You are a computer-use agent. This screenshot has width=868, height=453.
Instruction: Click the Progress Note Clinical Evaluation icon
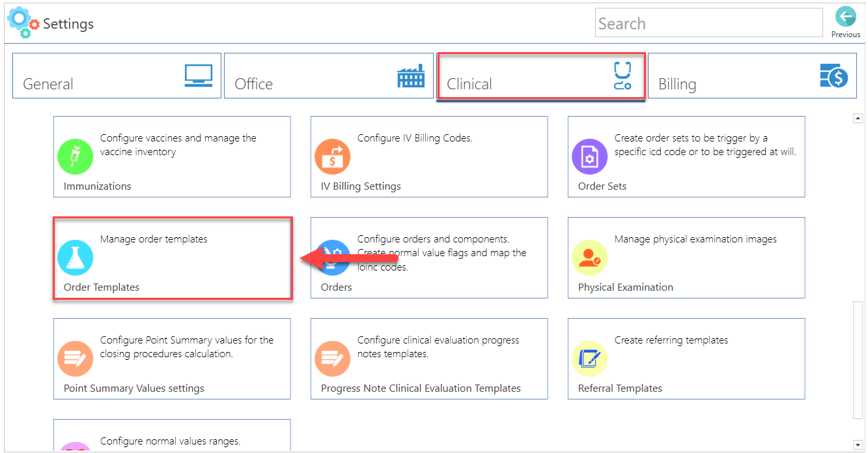[x=333, y=358]
